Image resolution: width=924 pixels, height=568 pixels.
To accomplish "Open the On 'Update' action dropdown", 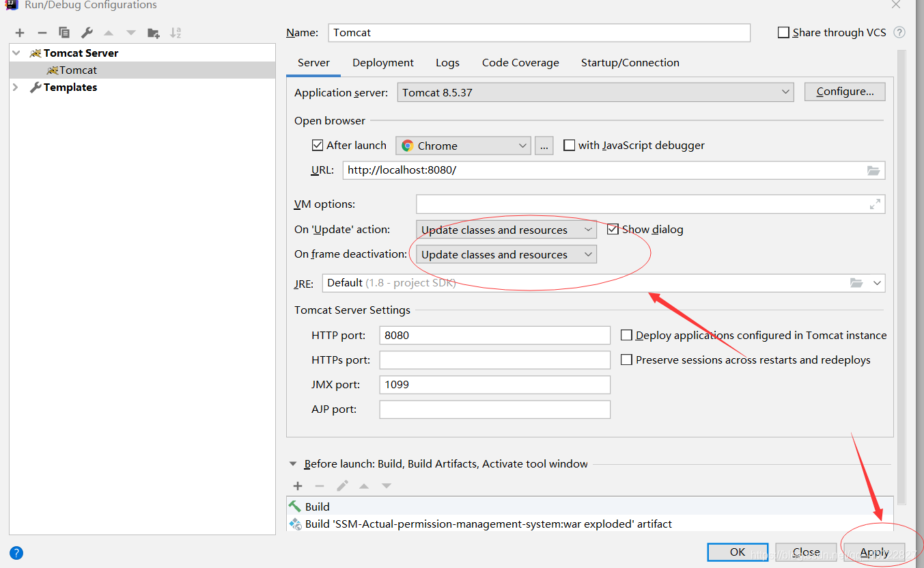I will pyautogui.click(x=506, y=230).
